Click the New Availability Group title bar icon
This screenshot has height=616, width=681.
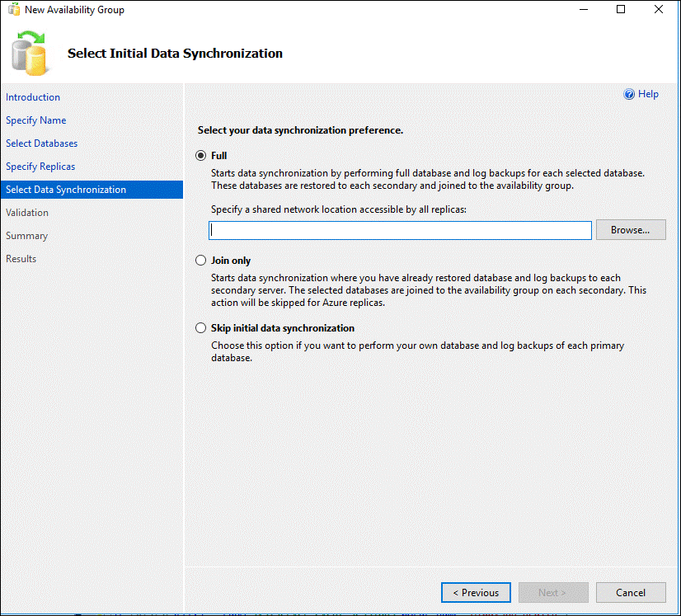point(12,10)
